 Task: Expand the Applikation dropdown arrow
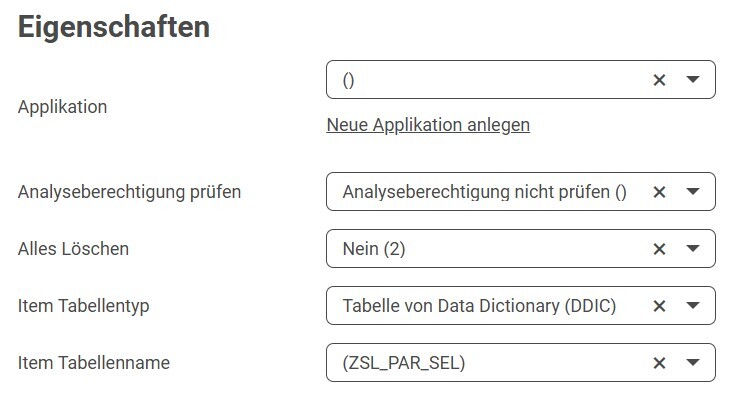point(693,81)
